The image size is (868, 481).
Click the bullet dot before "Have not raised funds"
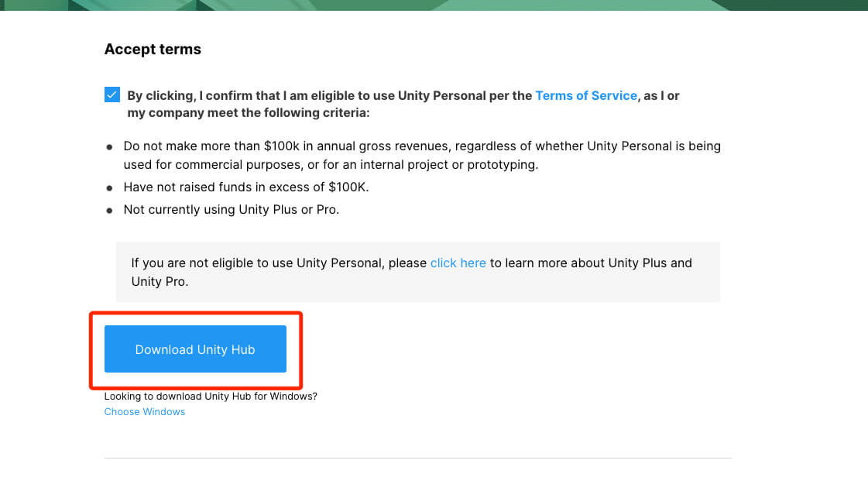(109, 188)
